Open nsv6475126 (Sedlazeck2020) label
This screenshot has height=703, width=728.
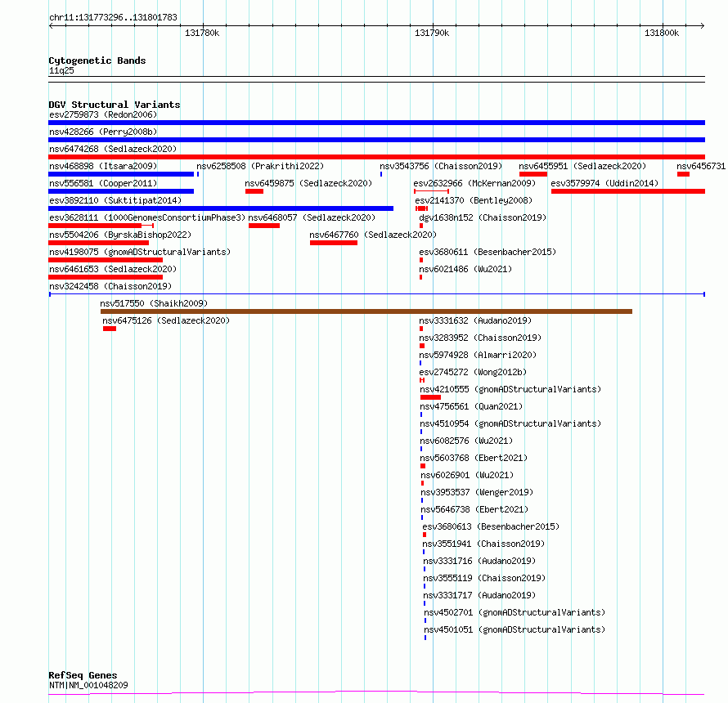pos(166,320)
